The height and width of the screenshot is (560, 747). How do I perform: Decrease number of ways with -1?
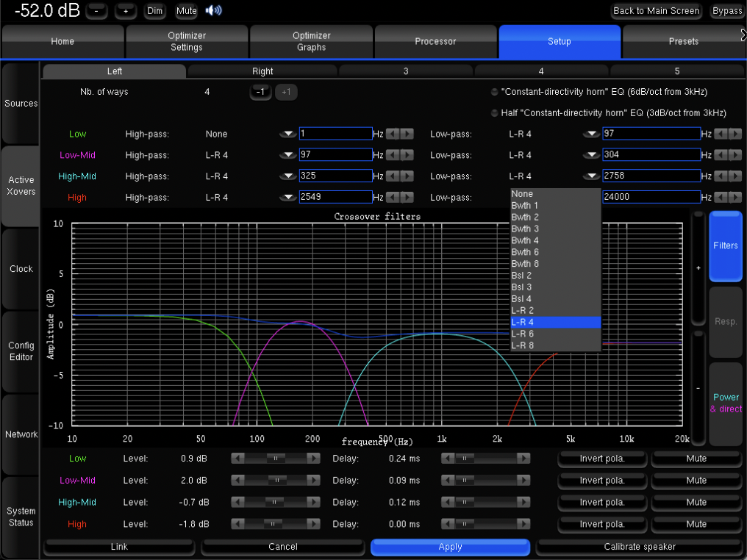point(260,92)
